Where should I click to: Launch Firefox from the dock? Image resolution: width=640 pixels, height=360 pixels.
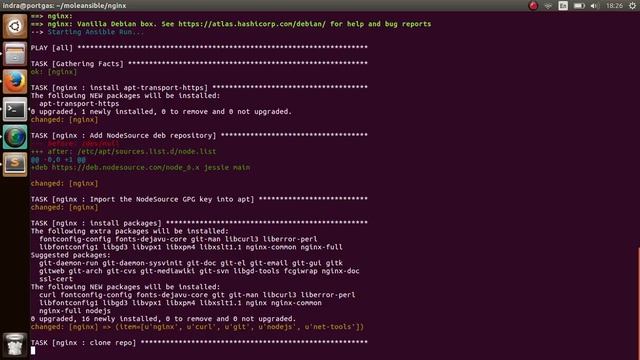15,81
